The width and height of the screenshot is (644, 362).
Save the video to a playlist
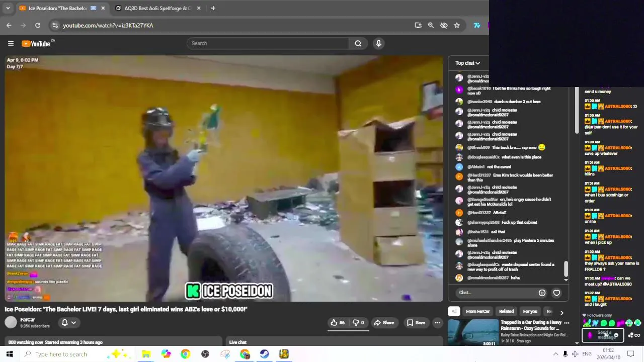416,323
